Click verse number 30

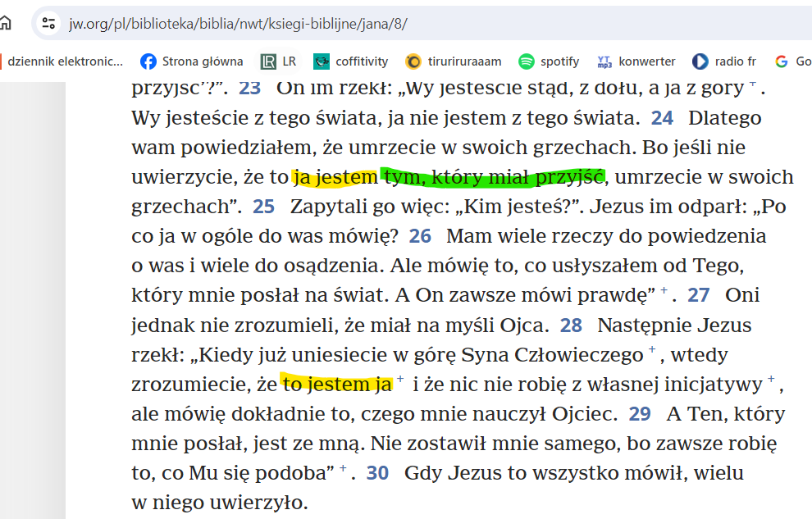click(377, 474)
